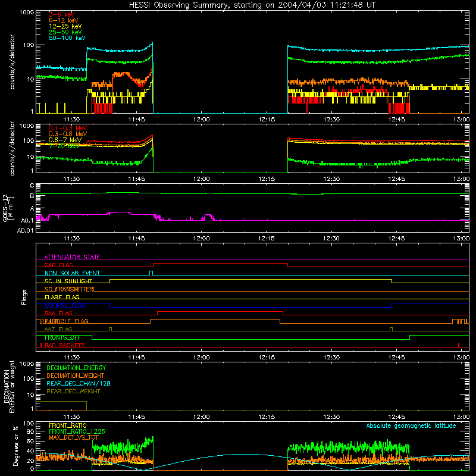Select the BAD_PACKETS flag label

[x=65, y=345]
